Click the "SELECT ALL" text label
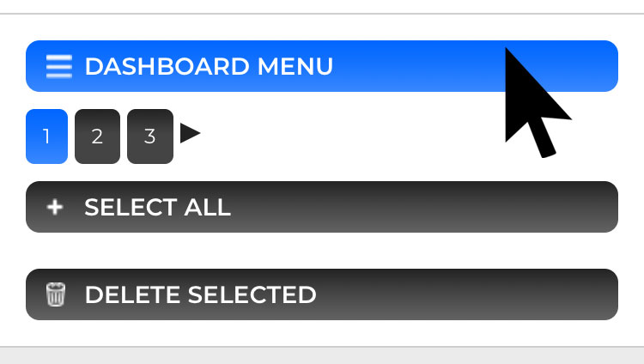The width and height of the screenshot is (644, 364). [x=157, y=207]
